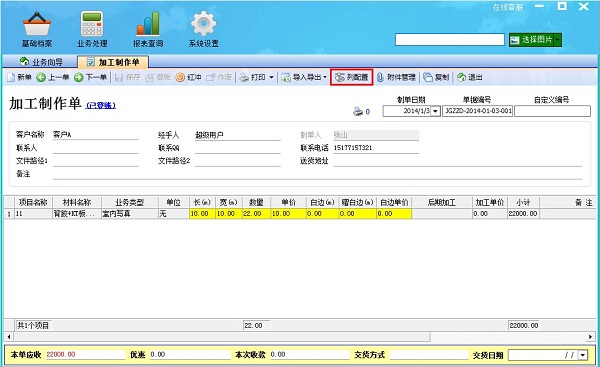
Task: Click the 文件路径2 field
Action: (238, 161)
